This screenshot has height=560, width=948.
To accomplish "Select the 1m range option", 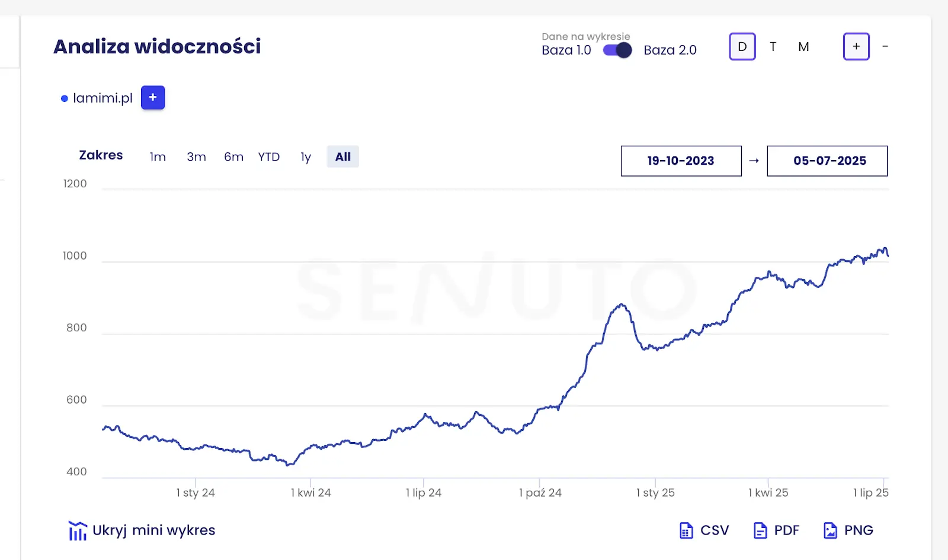I will tap(158, 157).
